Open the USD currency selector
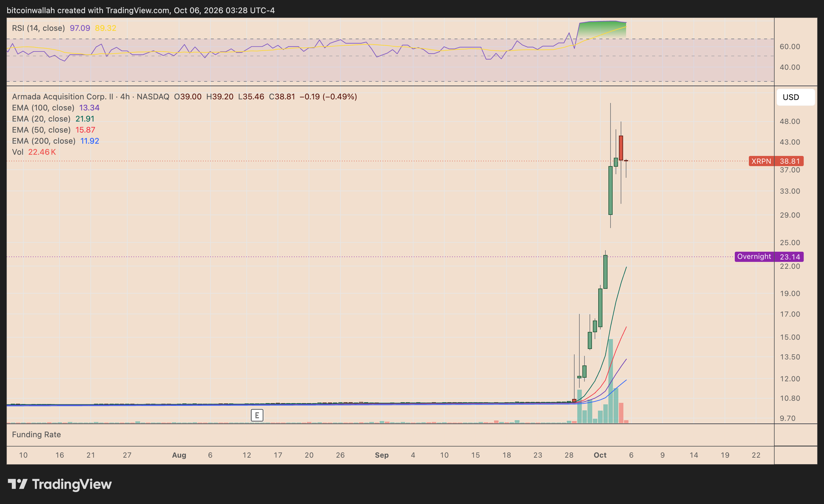 796,97
